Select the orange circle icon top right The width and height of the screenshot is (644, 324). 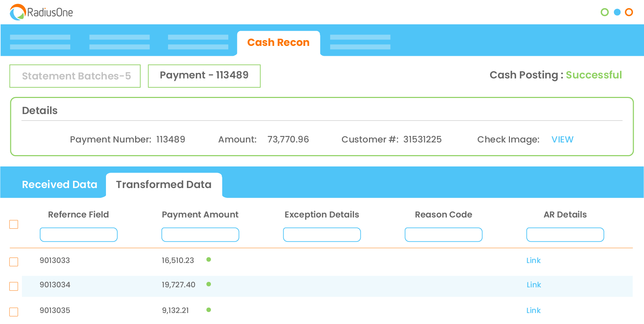(630, 12)
